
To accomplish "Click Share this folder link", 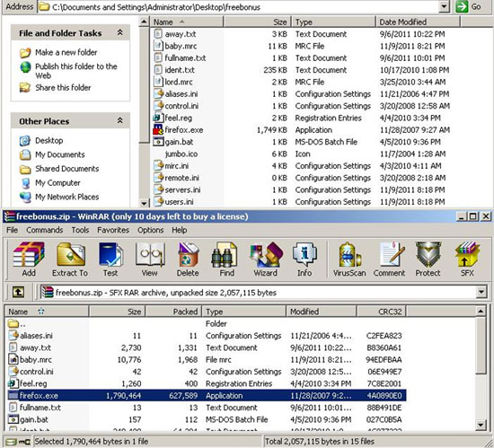I will point(63,87).
